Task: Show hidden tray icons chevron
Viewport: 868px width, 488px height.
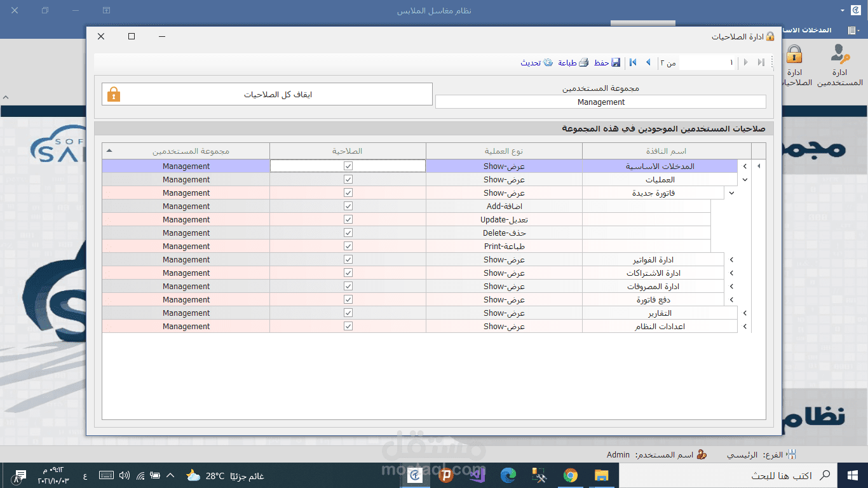Action: point(170,475)
